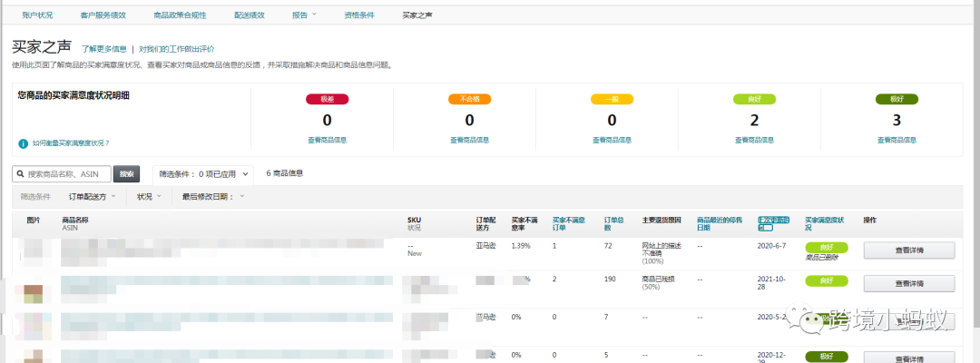Click the light green 良好 summary badge

click(x=754, y=99)
